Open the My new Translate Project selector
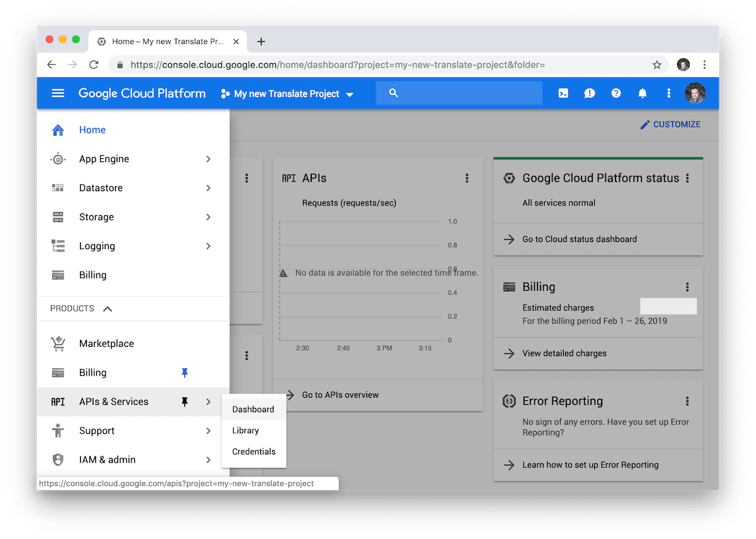 coord(287,93)
